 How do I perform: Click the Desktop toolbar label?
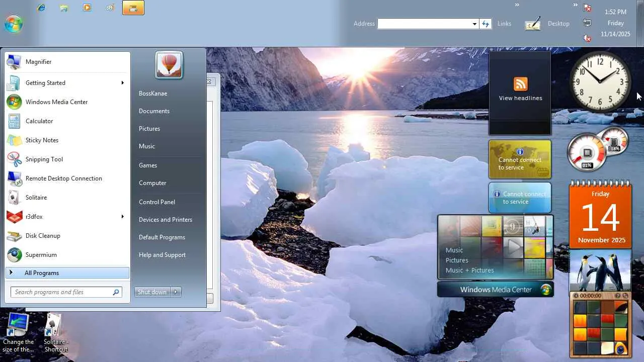tap(558, 24)
